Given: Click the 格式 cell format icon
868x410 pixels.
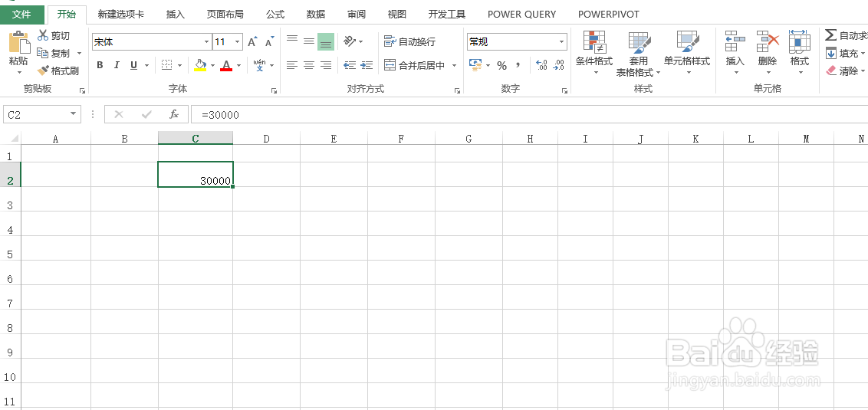Looking at the screenshot, I should coord(799,41).
